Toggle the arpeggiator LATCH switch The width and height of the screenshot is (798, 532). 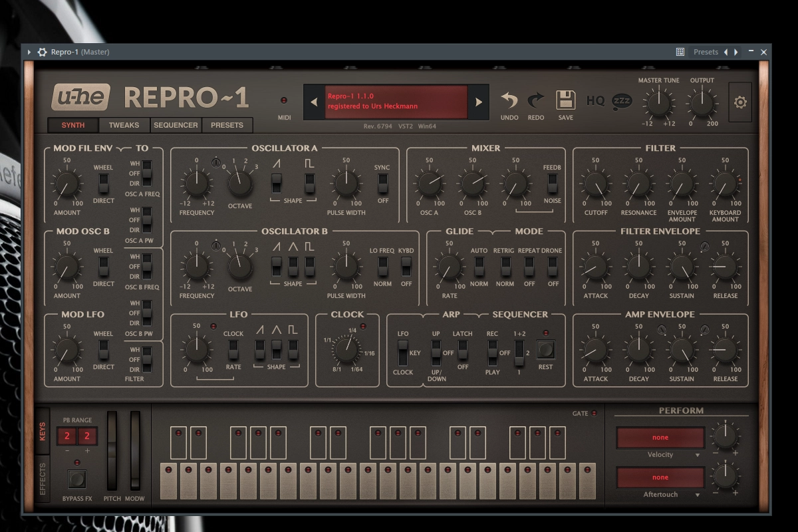point(462,349)
